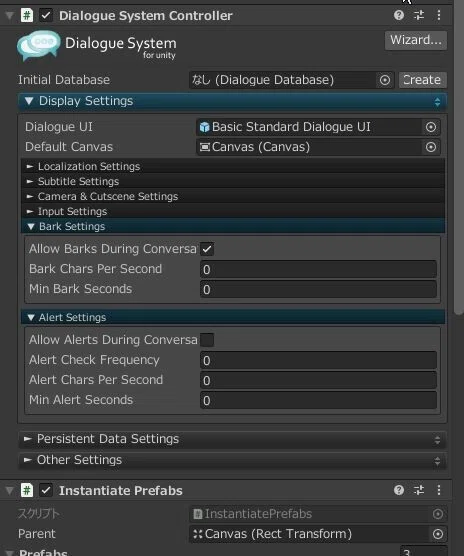Click Alert Check Frequency field
Image resolution: width=464 pixels, height=556 pixels.
[x=318, y=361]
